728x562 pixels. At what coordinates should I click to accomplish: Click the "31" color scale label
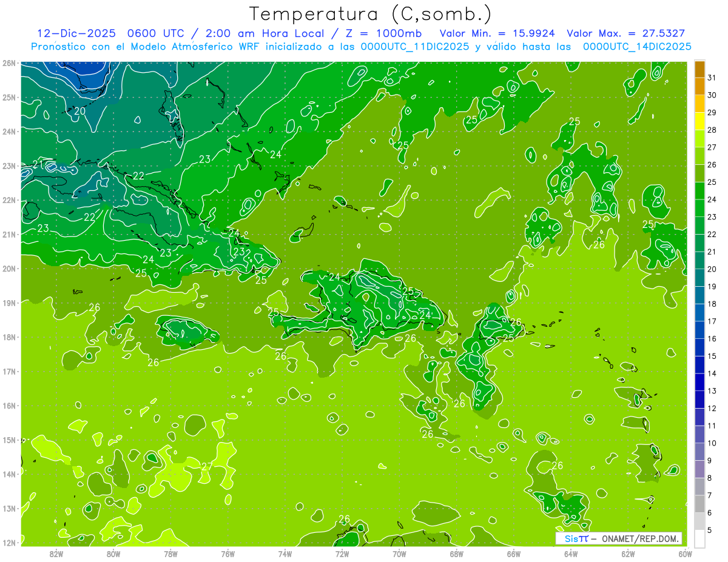point(712,78)
